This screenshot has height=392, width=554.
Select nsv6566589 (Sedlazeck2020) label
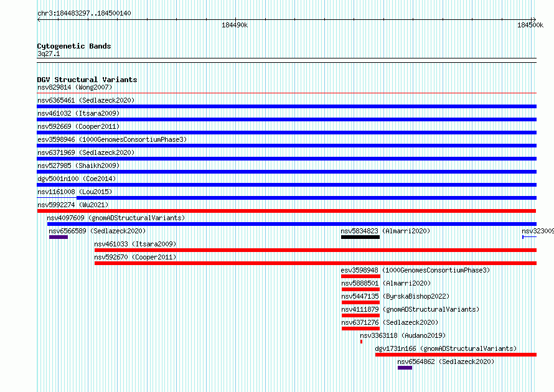(x=97, y=231)
